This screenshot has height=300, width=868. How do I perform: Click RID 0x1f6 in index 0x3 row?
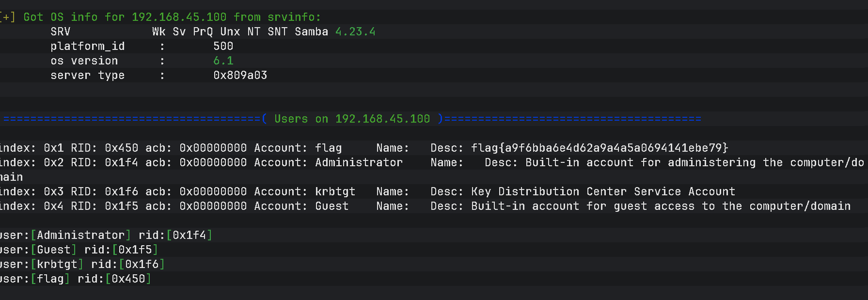122,191
